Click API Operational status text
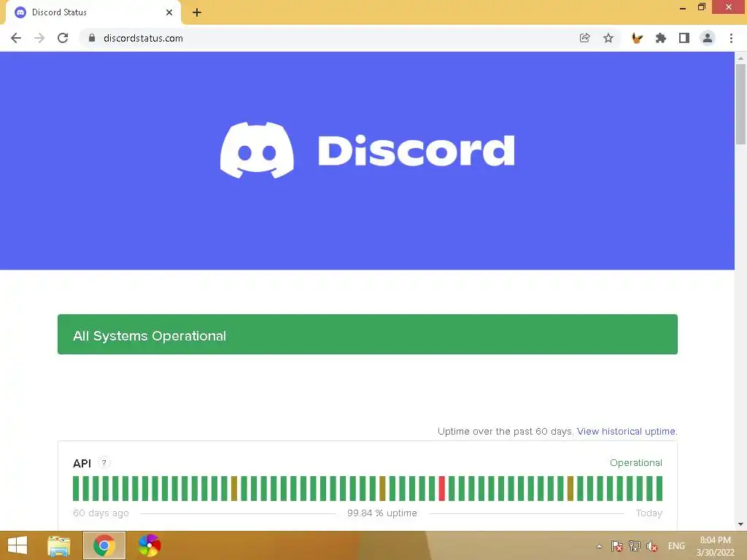 pos(636,463)
